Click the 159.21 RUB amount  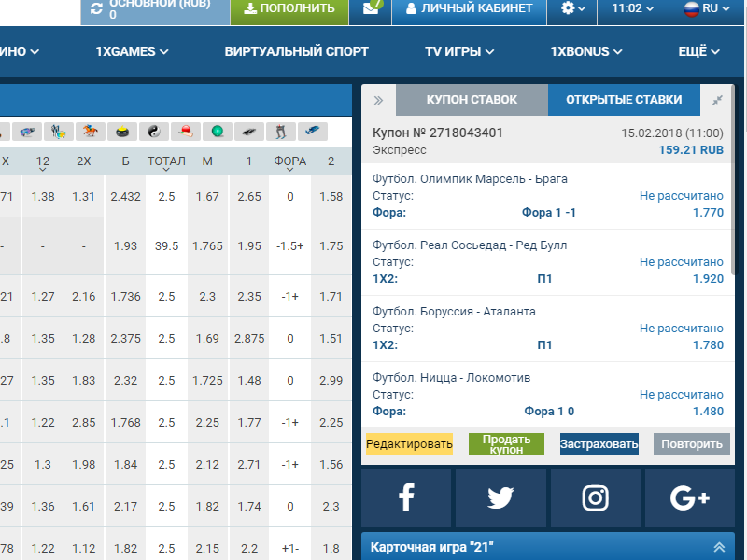pyautogui.click(x=691, y=150)
